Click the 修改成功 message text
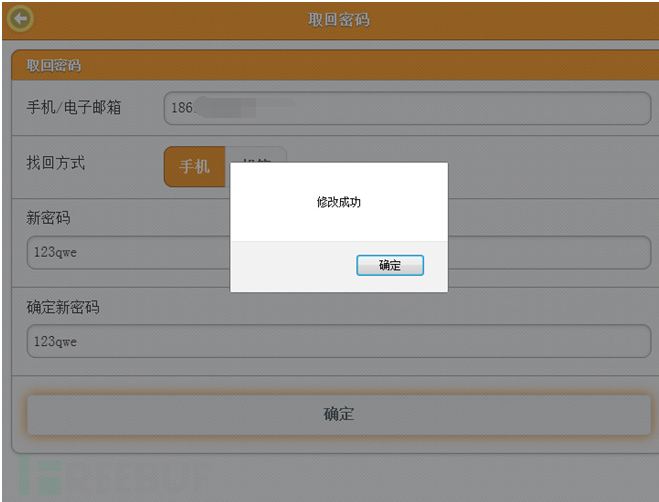The width and height of the screenshot is (659, 502). 338,202
